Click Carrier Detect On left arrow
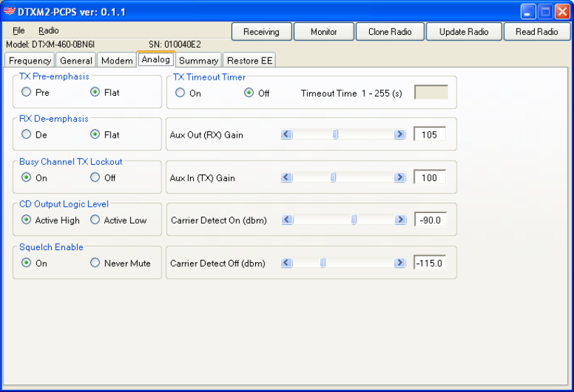 (287, 219)
